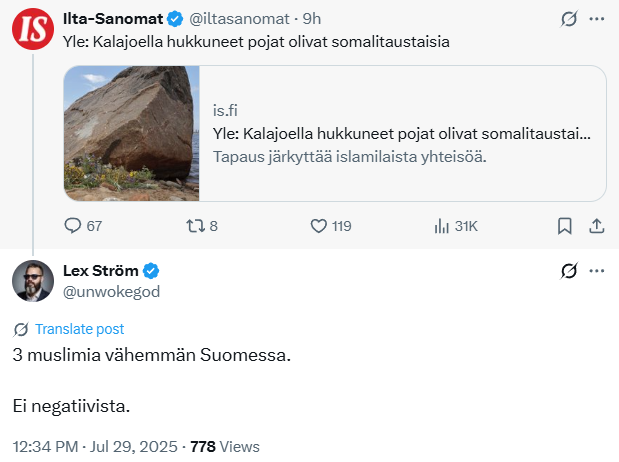Click the Grok icon on Lex Ström post

(x=568, y=271)
